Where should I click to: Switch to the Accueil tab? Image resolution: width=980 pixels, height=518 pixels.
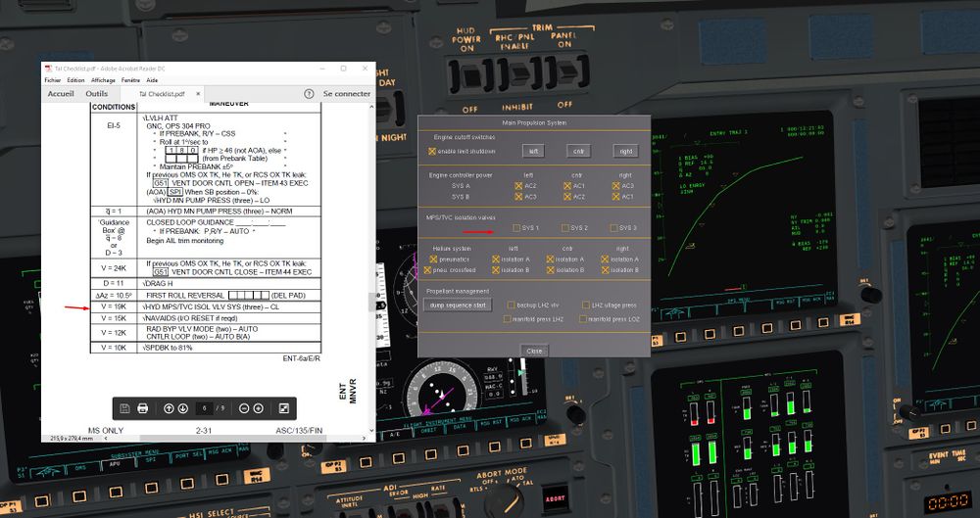(x=61, y=94)
